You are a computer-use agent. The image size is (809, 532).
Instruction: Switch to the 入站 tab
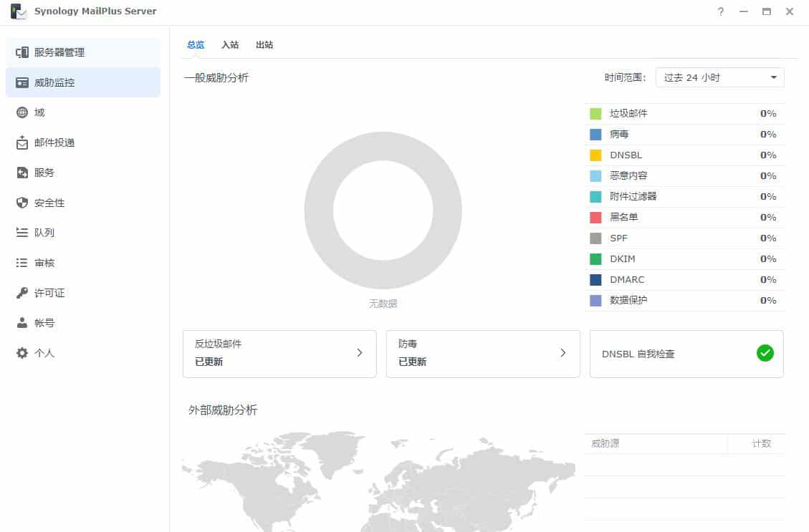click(230, 44)
